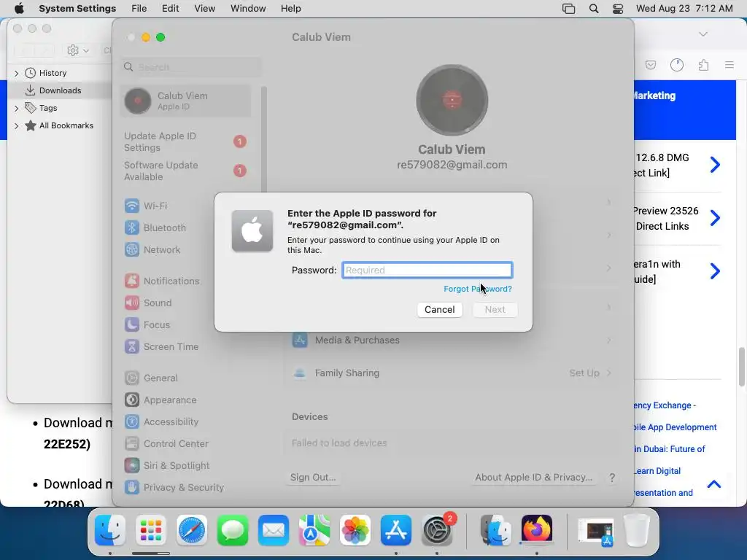The image size is (747, 560).
Task: Open the era1n guide article arrow
Action: coord(715,271)
